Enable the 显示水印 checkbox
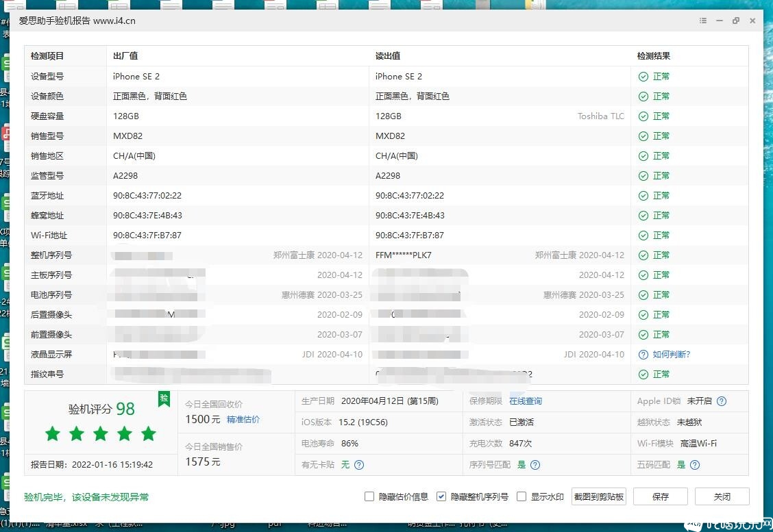Image resolution: width=773 pixels, height=532 pixels. [x=522, y=496]
